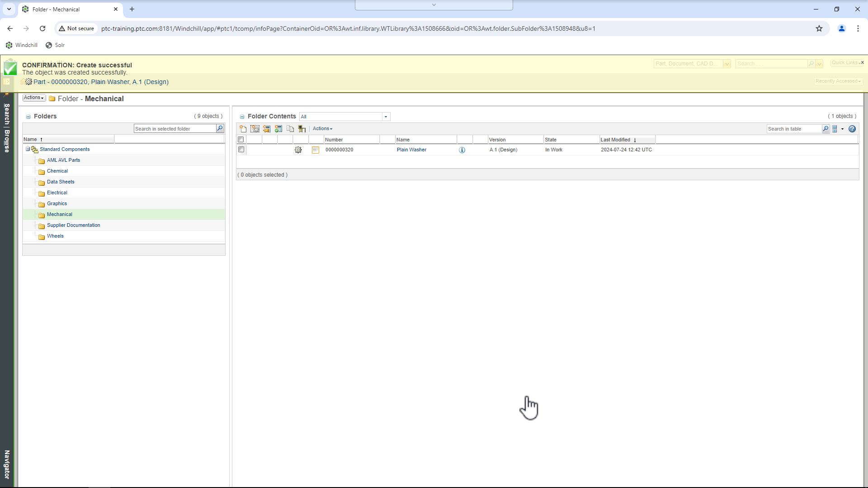868x488 pixels.
Task: Close the confirmation banner with X
Action: [x=862, y=62]
